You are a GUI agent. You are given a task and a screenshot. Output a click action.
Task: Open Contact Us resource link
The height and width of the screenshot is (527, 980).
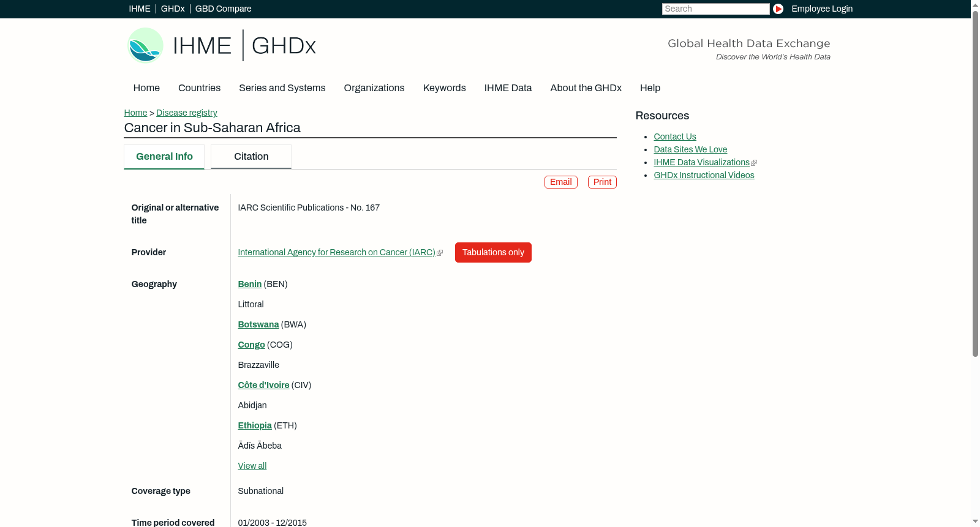click(675, 136)
